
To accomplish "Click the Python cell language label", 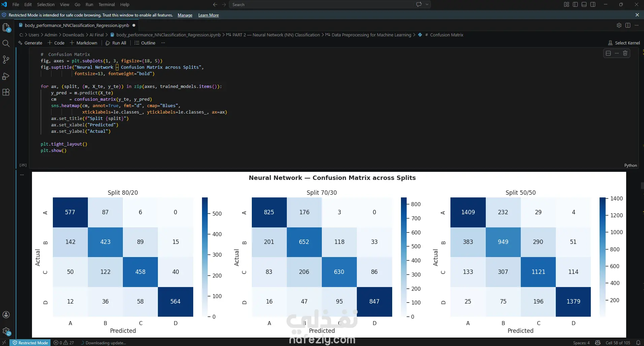I will click(x=631, y=165).
